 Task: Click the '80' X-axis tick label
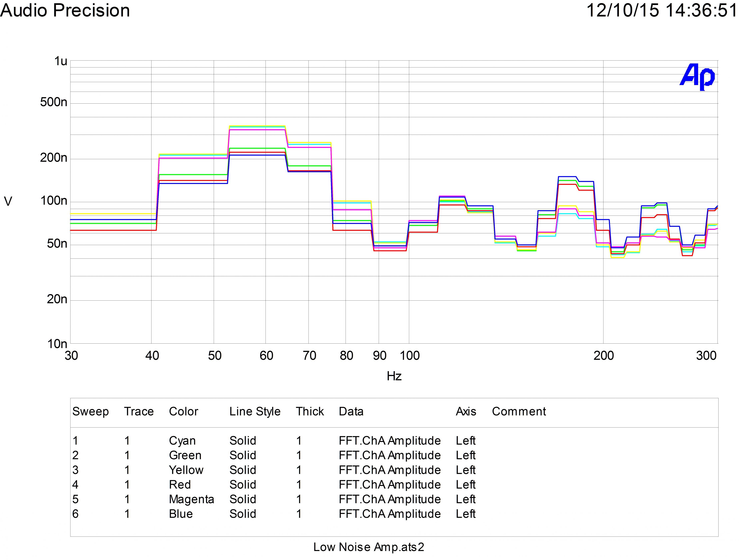tap(346, 356)
